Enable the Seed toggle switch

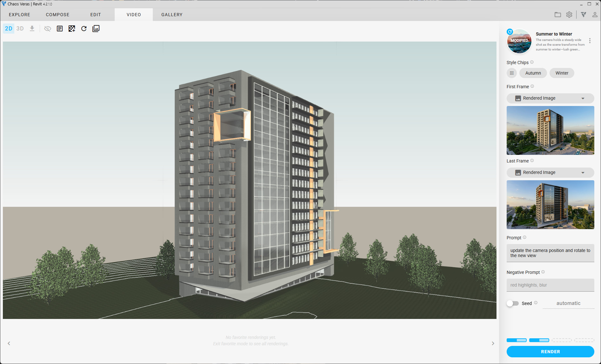coord(512,303)
